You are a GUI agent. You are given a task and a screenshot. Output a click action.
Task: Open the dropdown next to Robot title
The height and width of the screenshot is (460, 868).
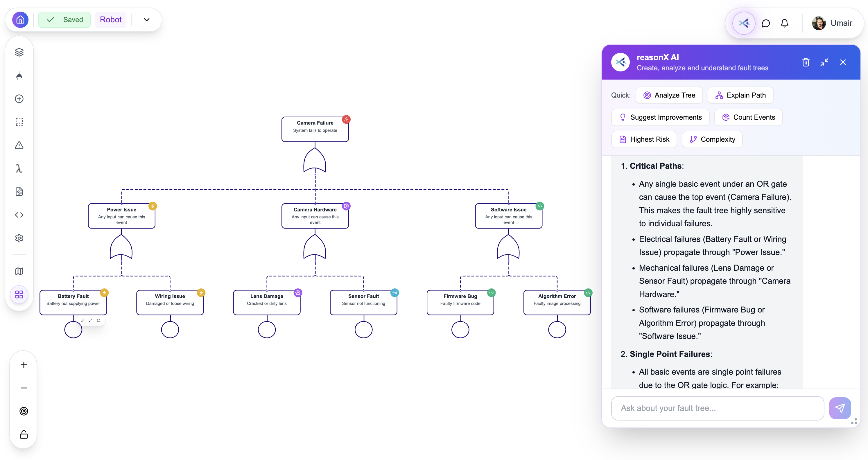[x=146, y=19]
